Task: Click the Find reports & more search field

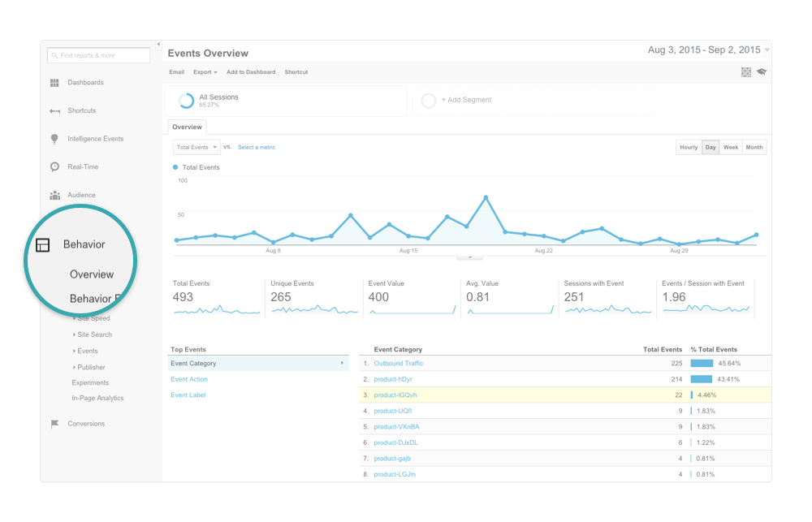Action: (x=98, y=55)
